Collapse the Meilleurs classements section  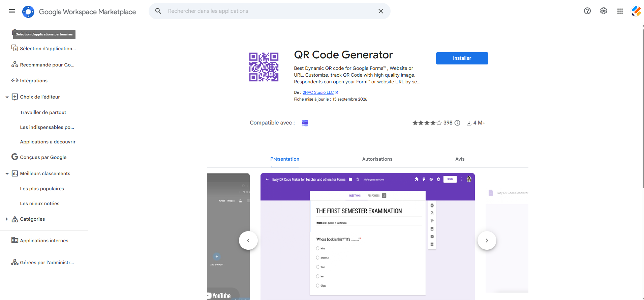[x=7, y=174]
